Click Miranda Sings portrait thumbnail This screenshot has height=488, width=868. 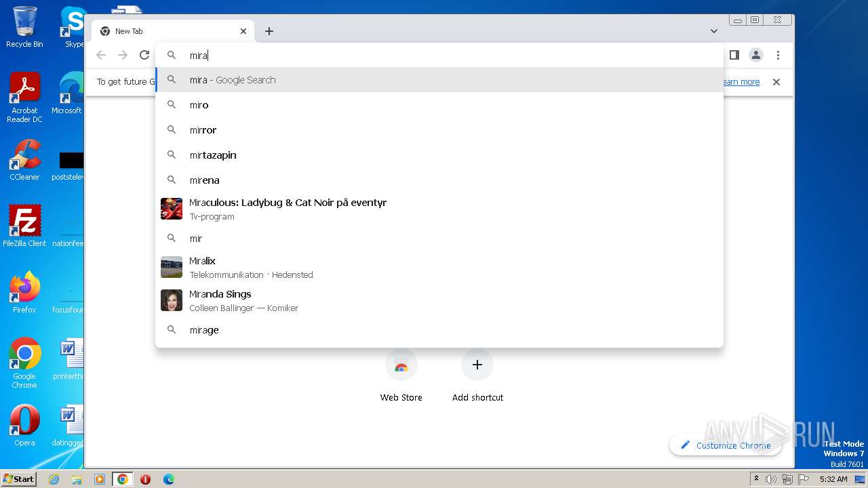(172, 300)
